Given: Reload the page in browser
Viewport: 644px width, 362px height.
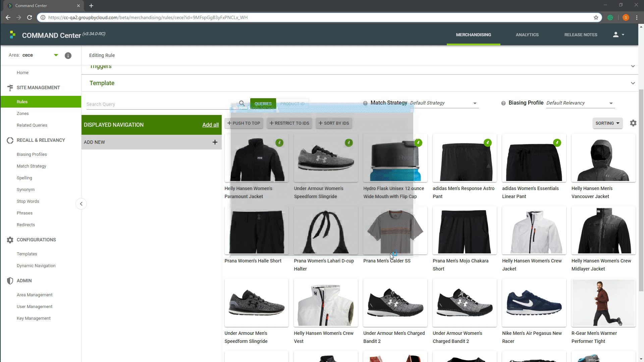Looking at the screenshot, I should click(30, 17).
